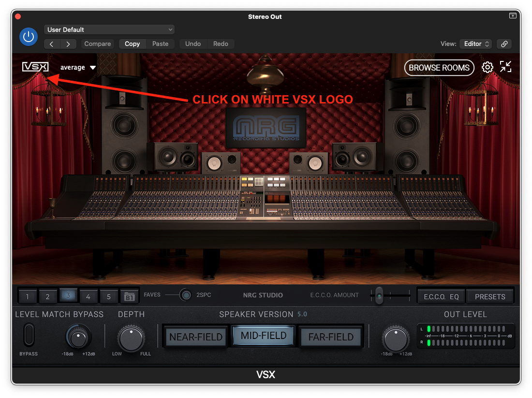The width and height of the screenshot is (532, 398).
Task: Click the Compare button
Action: [x=97, y=44]
